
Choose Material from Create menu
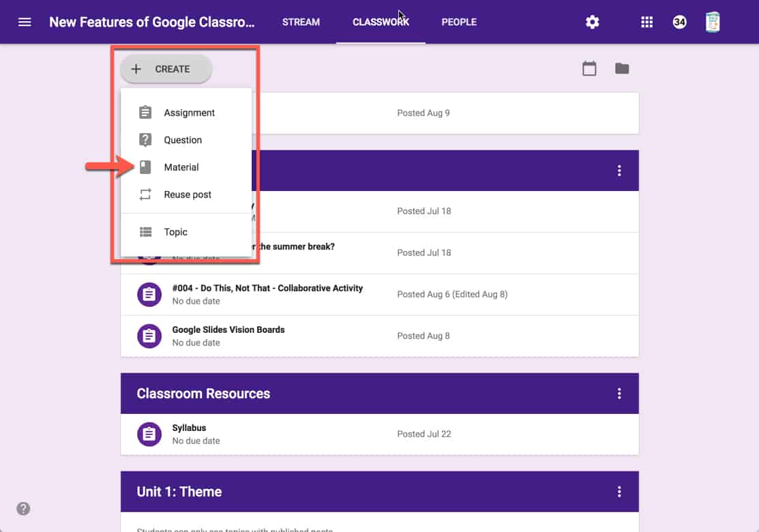(x=186, y=167)
